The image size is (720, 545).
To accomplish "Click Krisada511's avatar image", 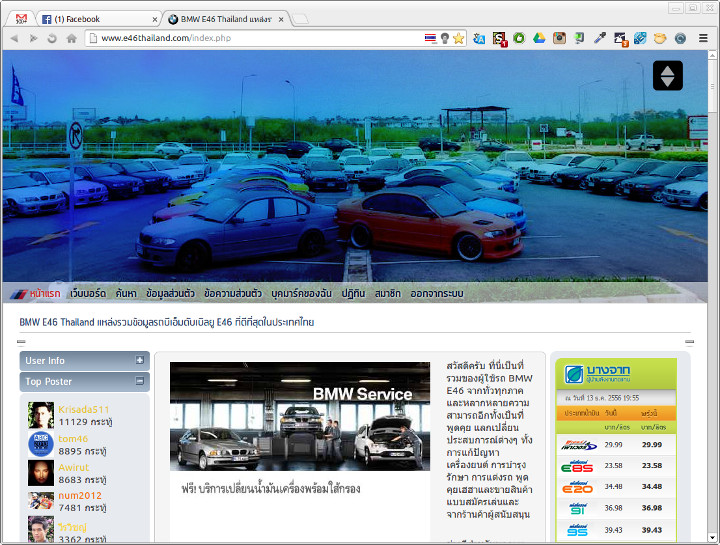I will [x=41, y=415].
